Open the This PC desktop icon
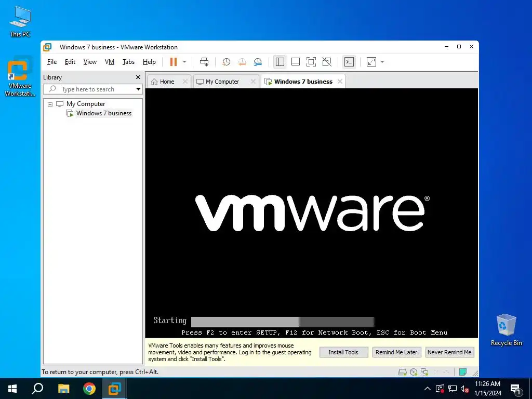Image resolution: width=532 pixels, height=399 pixels. point(20,21)
